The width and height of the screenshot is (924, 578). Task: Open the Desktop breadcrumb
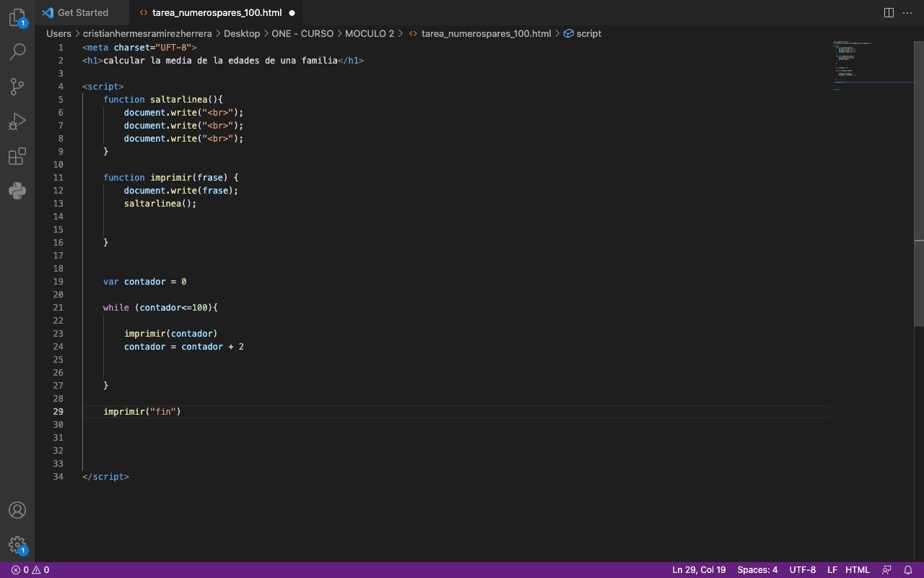tap(242, 33)
